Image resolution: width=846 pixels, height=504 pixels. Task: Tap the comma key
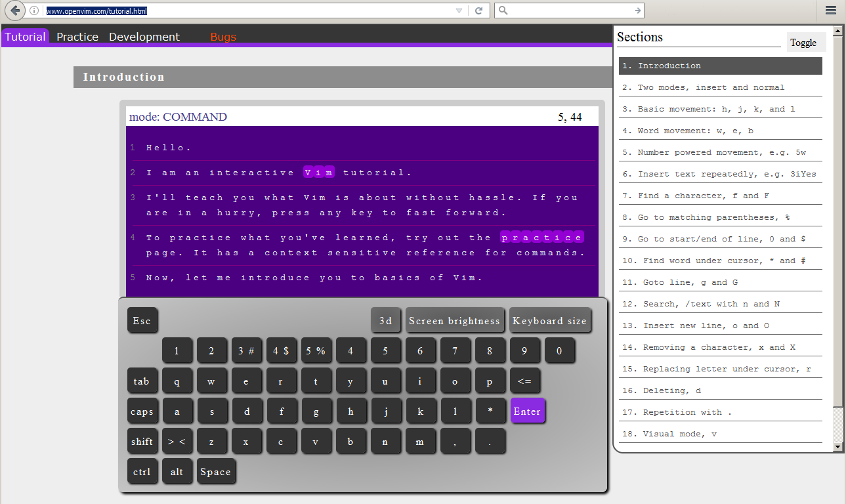[x=455, y=441]
